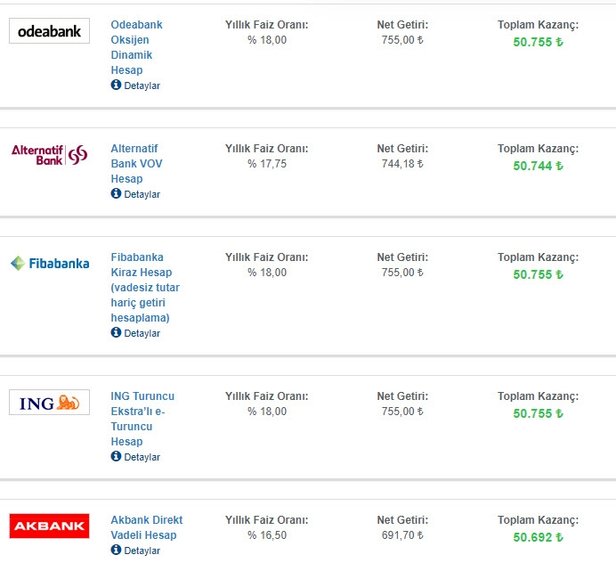
Task: Expand Detaylar for Fibabanka Kiraz Hesap
Action: (x=141, y=333)
